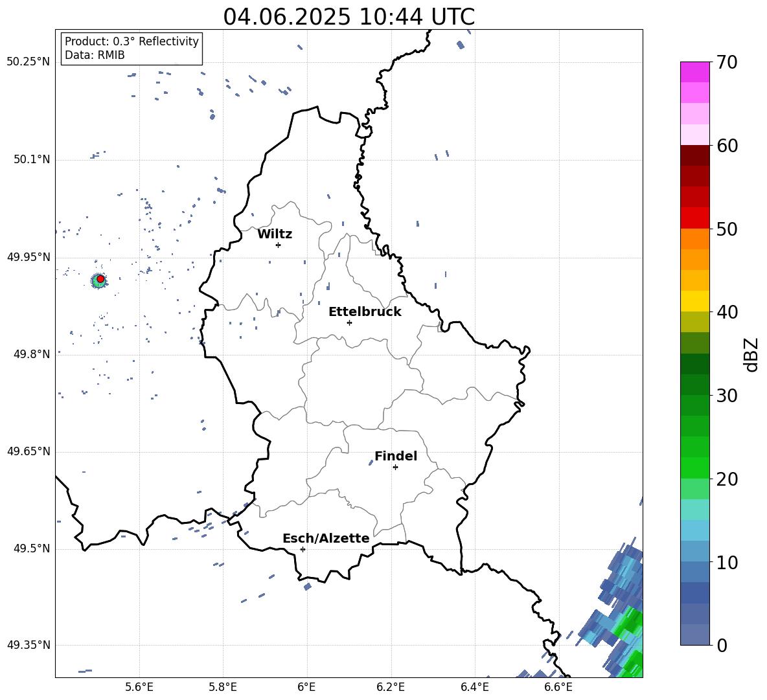Click the colorbar value 60
The height and width of the screenshot is (700, 767).
point(727,146)
